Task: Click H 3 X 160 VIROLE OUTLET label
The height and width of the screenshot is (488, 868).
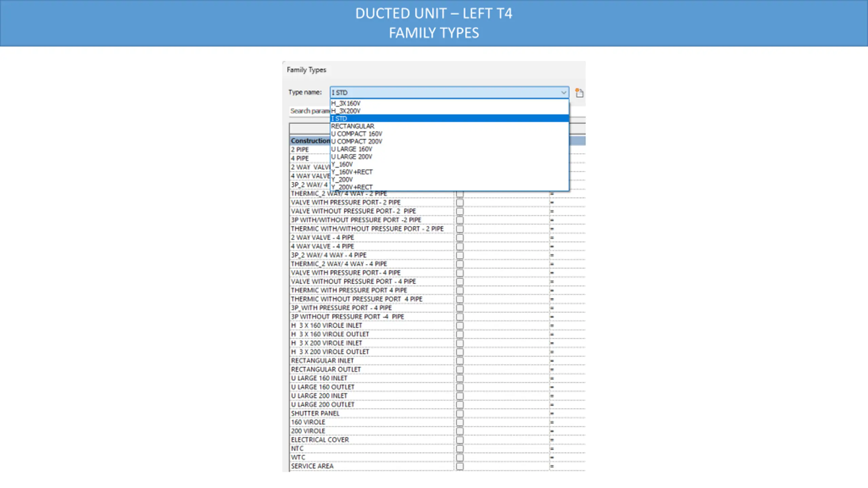Action: point(330,334)
